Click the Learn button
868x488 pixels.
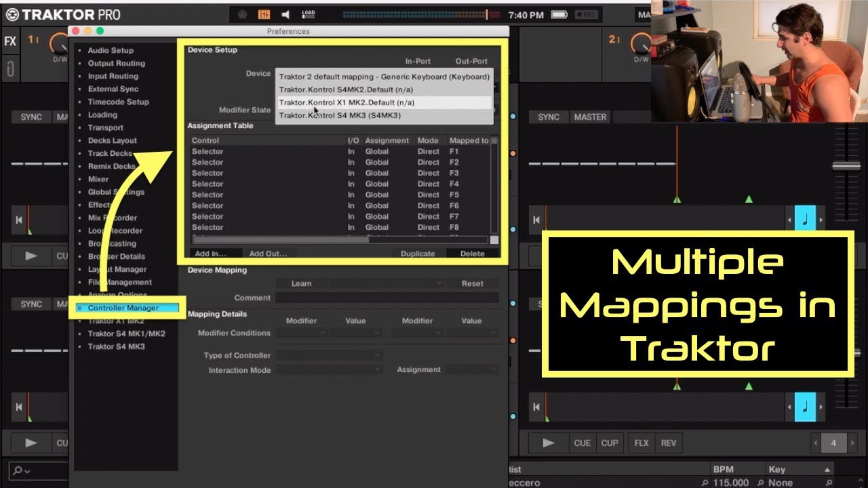tap(301, 283)
